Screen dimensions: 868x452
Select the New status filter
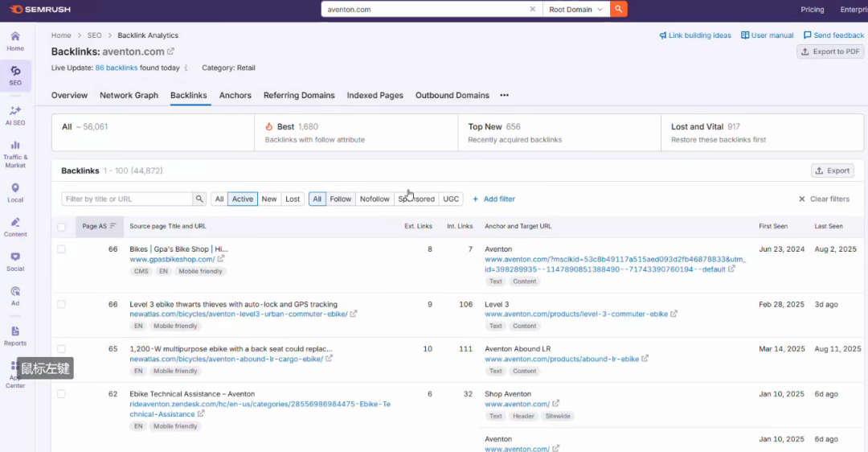pos(269,199)
